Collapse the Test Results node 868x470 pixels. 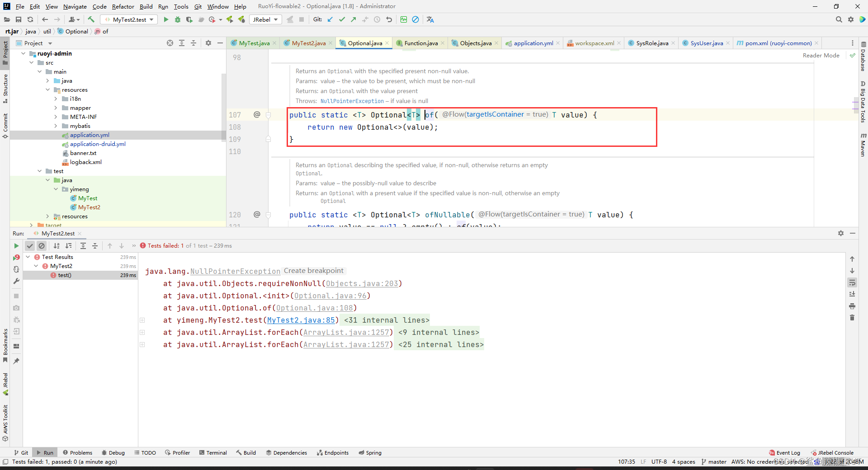(x=28, y=257)
